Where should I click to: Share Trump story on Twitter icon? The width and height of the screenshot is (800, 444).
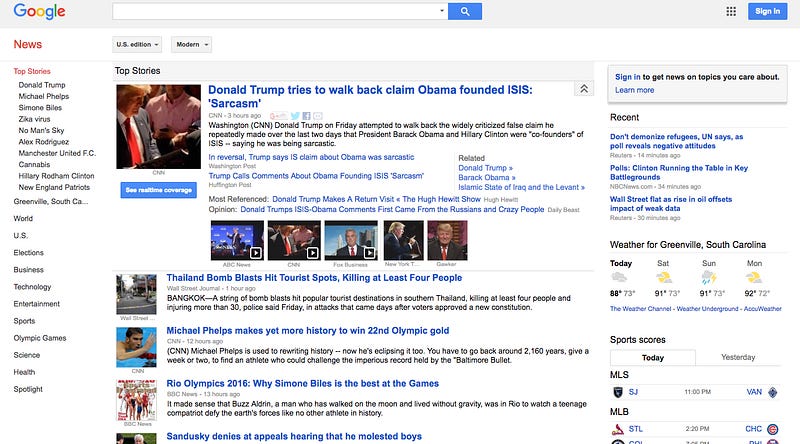point(295,116)
